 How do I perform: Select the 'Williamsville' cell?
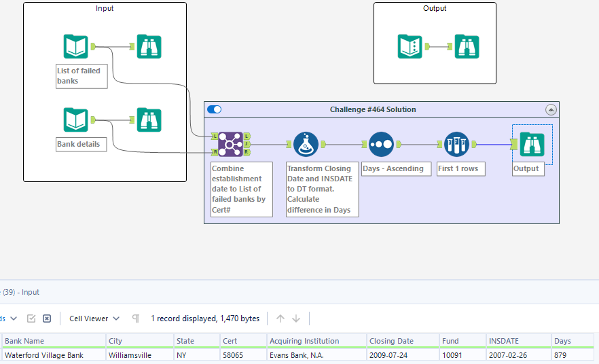(x=139, y=355)
